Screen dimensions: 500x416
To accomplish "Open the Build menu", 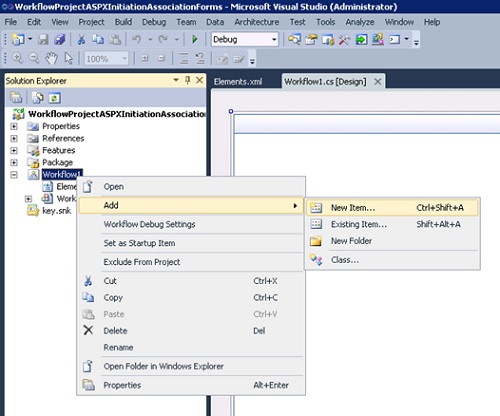I will [x=123, y=22].
